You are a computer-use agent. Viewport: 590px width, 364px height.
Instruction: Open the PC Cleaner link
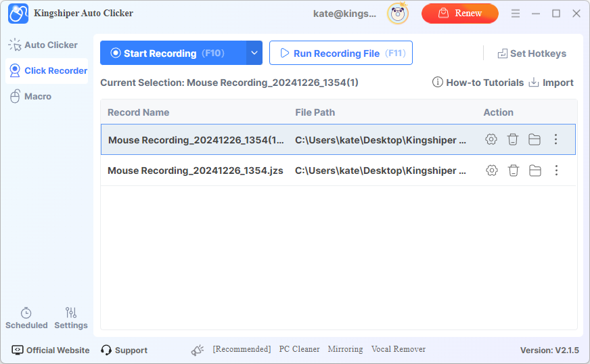click(299, 349)
